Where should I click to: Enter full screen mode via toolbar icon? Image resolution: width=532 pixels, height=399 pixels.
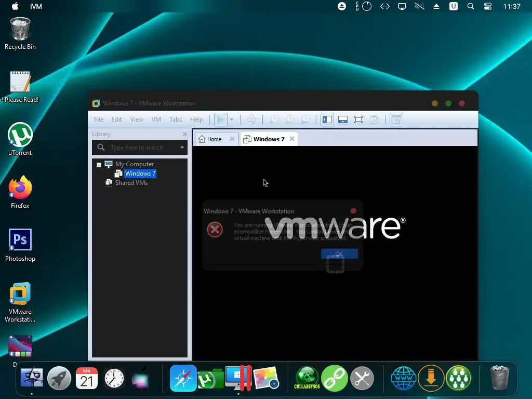(x=358, y=119)
